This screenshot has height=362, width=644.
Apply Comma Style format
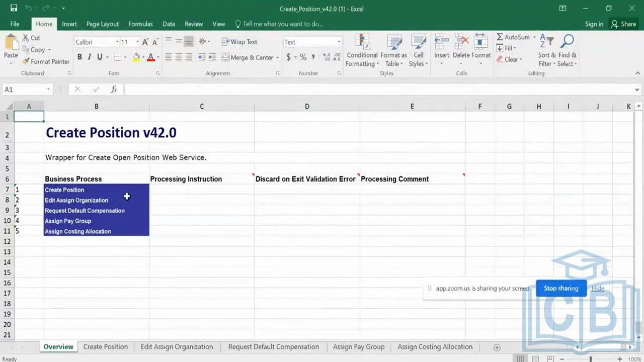pos(313,57)
